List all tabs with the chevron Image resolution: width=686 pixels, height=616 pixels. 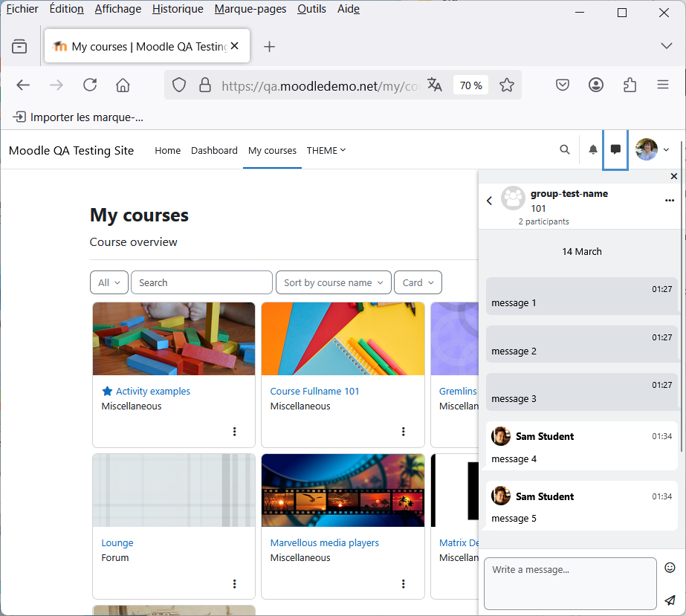coord(667,46)
